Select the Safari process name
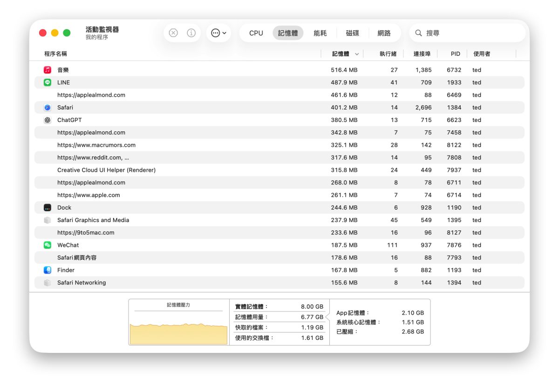 click(x=65, y=108)
